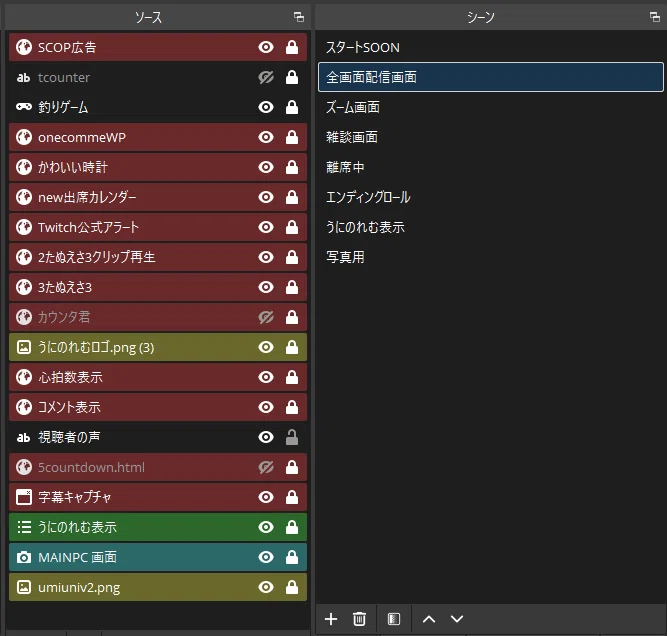Viewport: 667px width, 636px height.
Task: Toggle the lock on かわいい時計
Action: coord(292,167)
